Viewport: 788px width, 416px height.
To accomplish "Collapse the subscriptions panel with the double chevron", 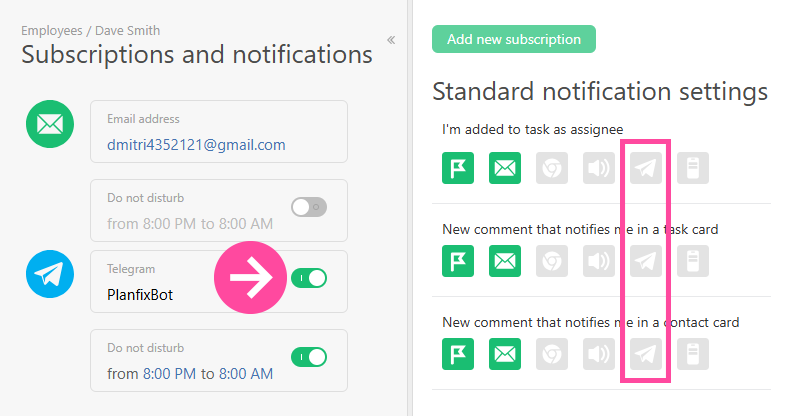I will pyautogui.click(x=391, y=40).
